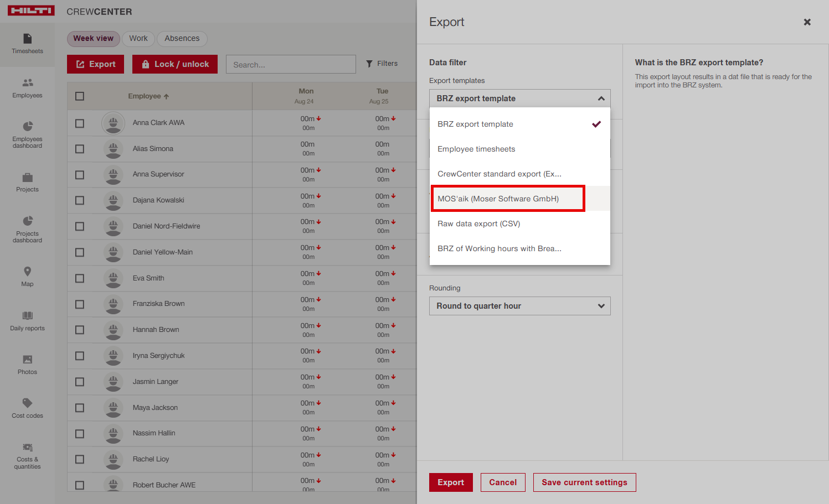Open Costs & quantities sidebar icon
Image resolution: width=829 pixels, height=504 pixels.
tap(27, 447)
